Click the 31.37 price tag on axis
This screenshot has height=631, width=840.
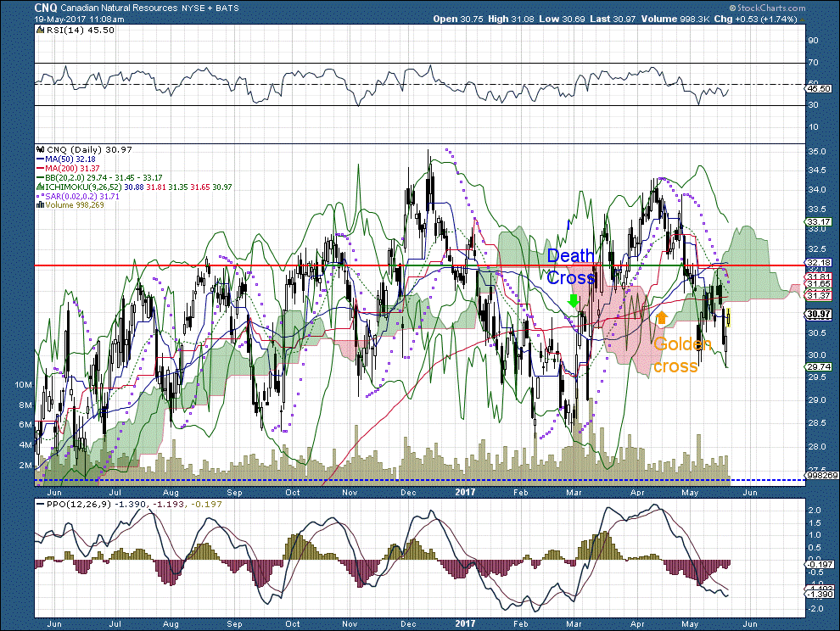pos(819,296)
